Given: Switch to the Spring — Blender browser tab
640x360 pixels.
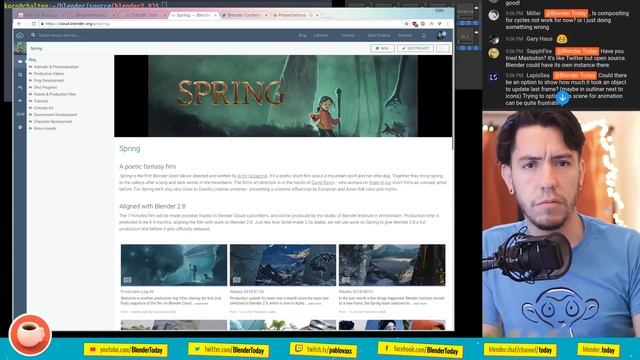Looking at the screenshot, I should pyautogui.click(x=193, y=15).
